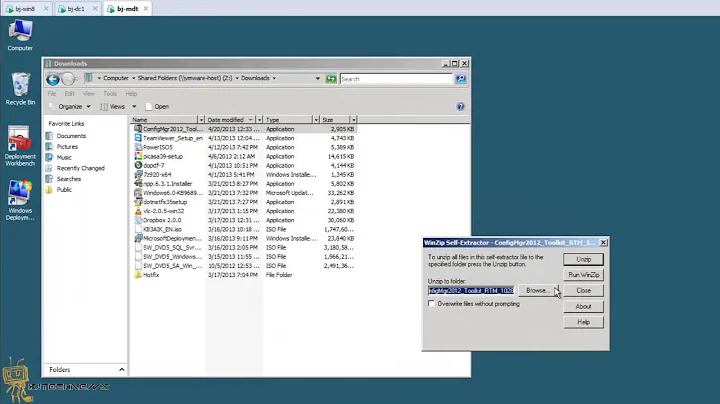Click Browse button in self-extractor
This screenshot has width=720, height=404.
point(538,291)
